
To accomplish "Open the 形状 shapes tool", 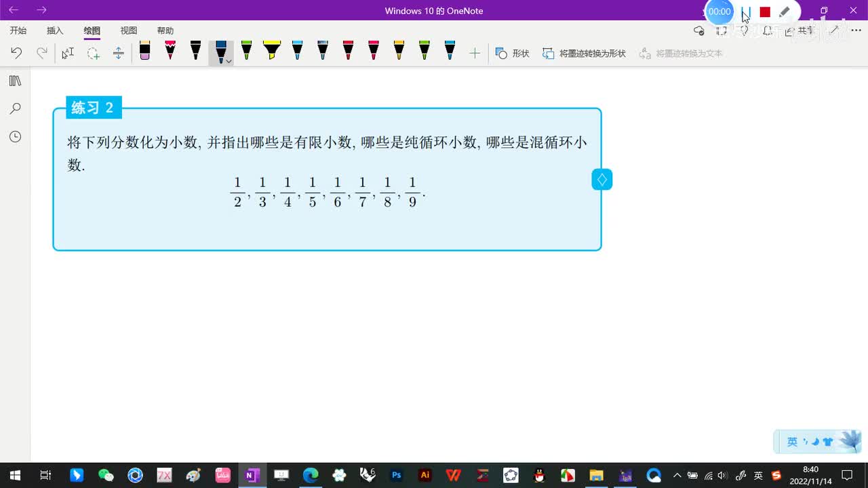I will point(513,53).
